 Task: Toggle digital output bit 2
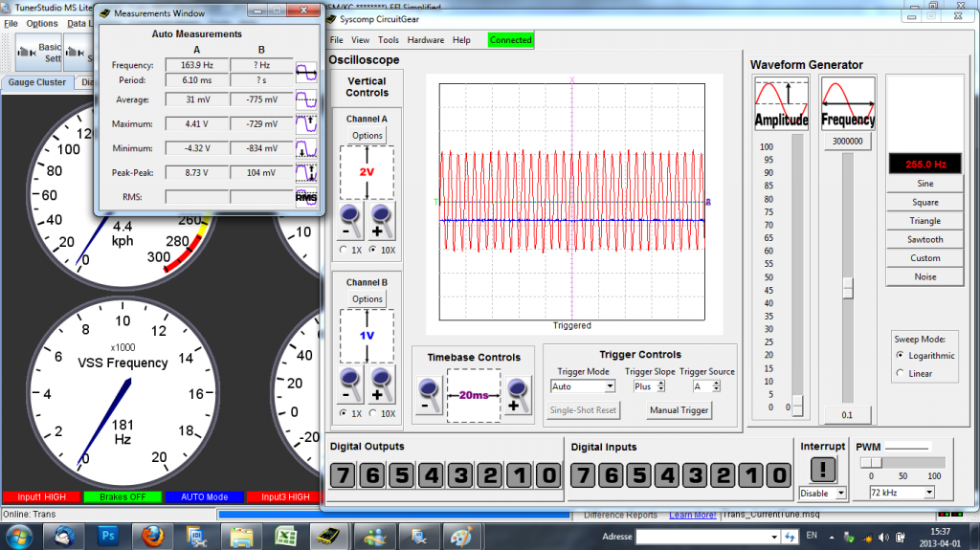pyautogui.click(x=490, y=475)
